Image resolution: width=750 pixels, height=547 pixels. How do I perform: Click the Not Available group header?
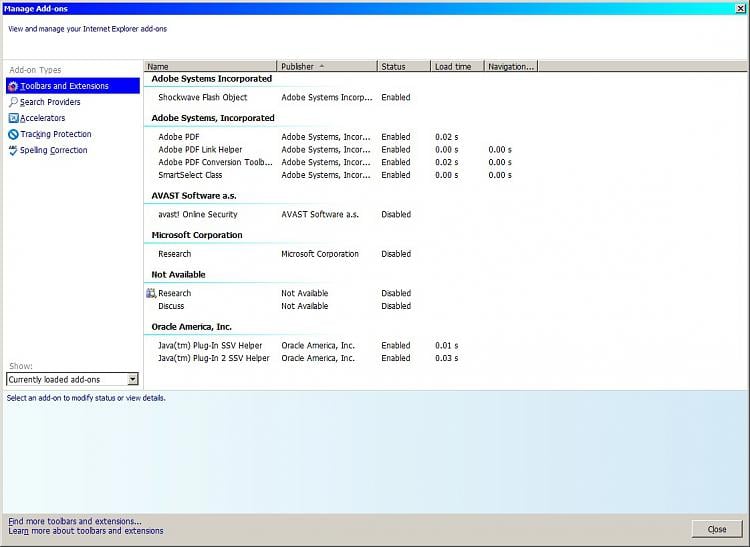pyautogui.click(x=178, y=274)
